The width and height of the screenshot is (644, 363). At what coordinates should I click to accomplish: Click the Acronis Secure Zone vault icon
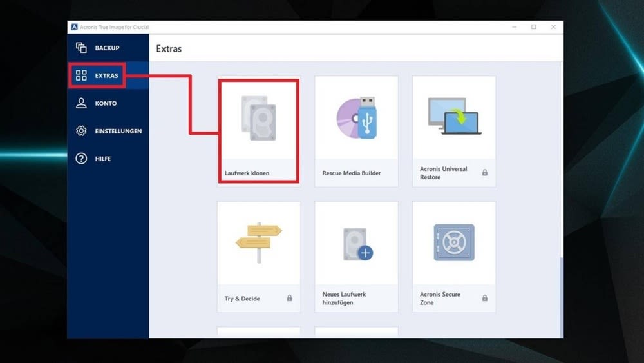coord(454,242)
